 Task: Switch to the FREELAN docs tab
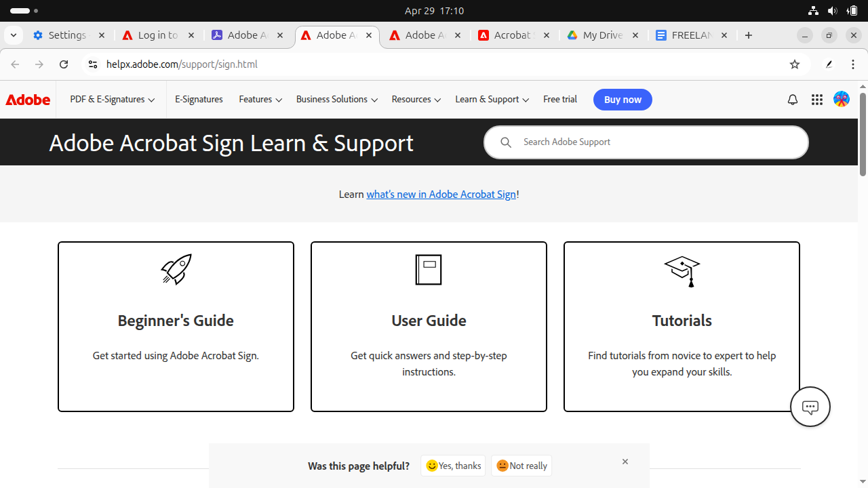[x=692, y=35]
